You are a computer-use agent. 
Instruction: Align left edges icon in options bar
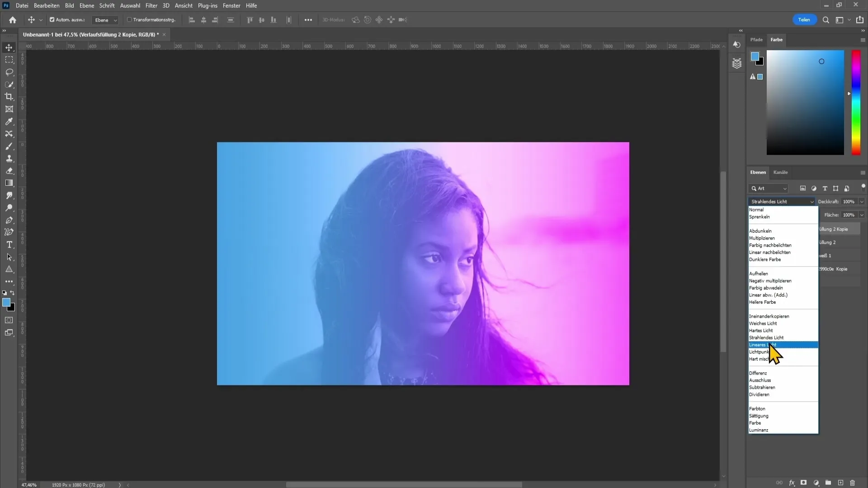click(192, 20)
